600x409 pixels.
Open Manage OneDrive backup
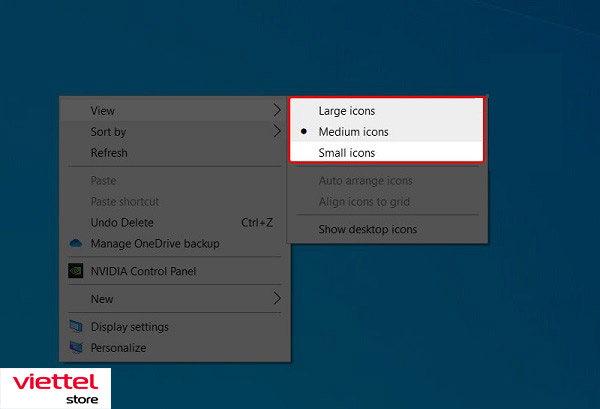click(x=175, y=243)
